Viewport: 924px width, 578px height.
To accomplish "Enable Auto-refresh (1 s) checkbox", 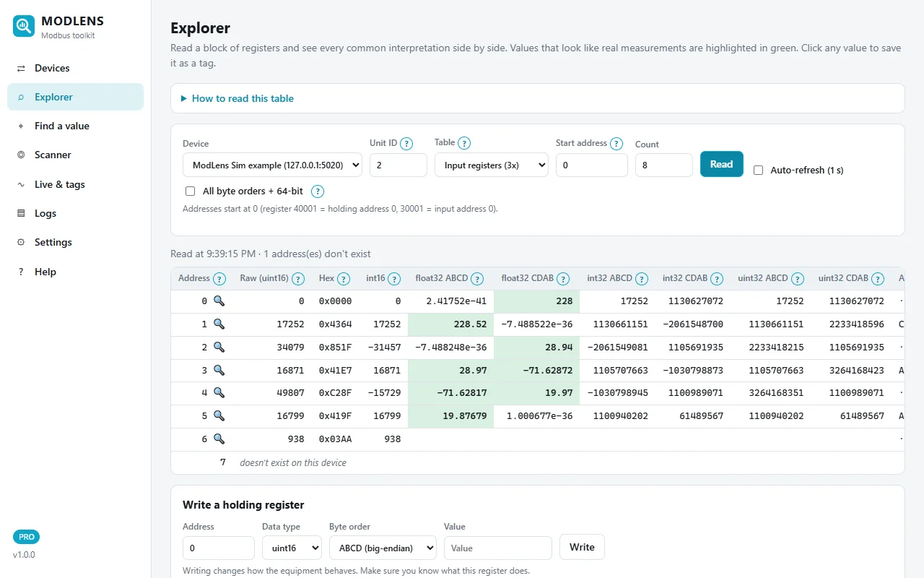I will point(758,171).
